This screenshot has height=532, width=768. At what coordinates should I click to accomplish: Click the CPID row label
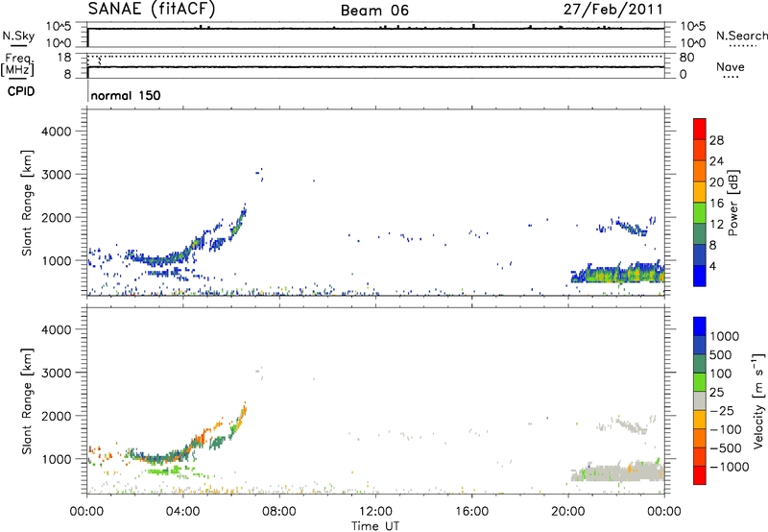pos(21,91)
